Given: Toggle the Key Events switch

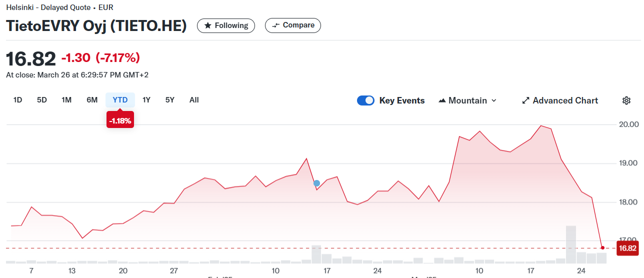Looking at the screenshot, I should [x=365, y=100].
